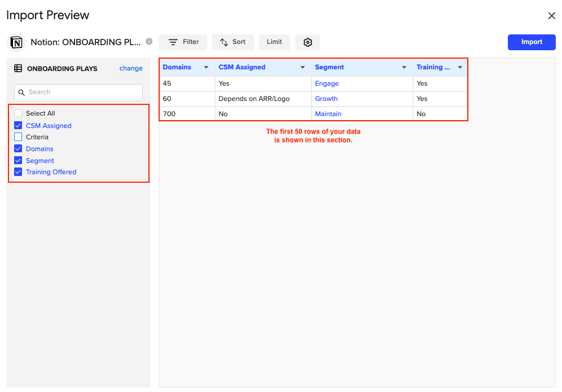This screenshot has height=392, width=562.
Task: Expand the Training column header dropdown
Action: point(460,68)
